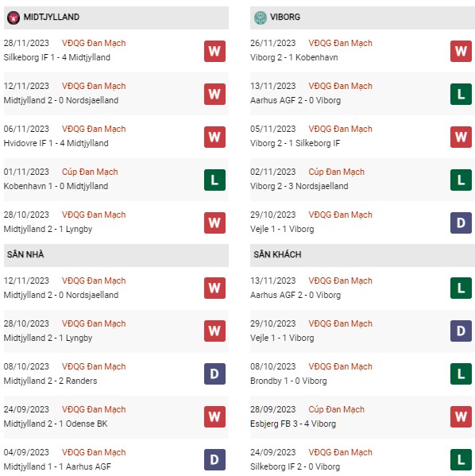
Task: Click the L badge for Brondby 1-0 Viborg
Action: pyautogui.click(x=461, y=373)
